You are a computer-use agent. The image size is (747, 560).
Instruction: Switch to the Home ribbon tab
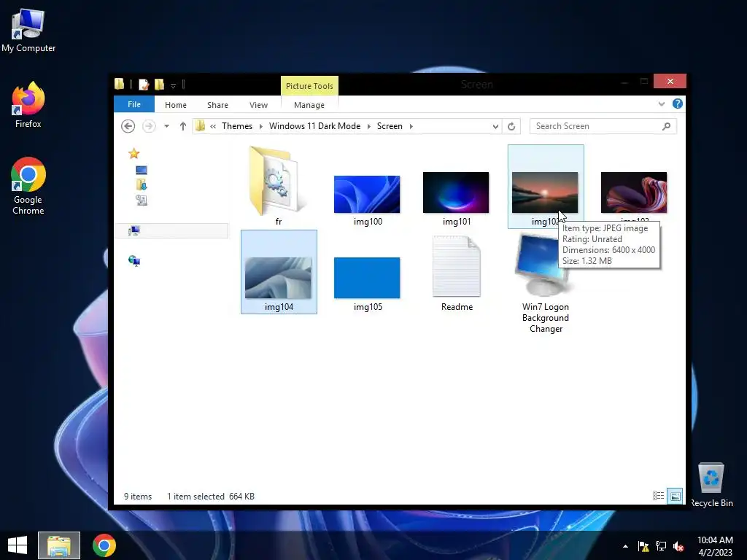[176, 105]
